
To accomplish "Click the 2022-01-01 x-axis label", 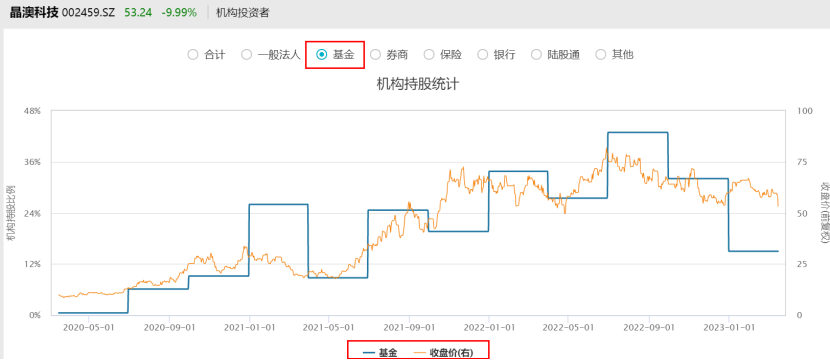I will [x=489, y=327].
